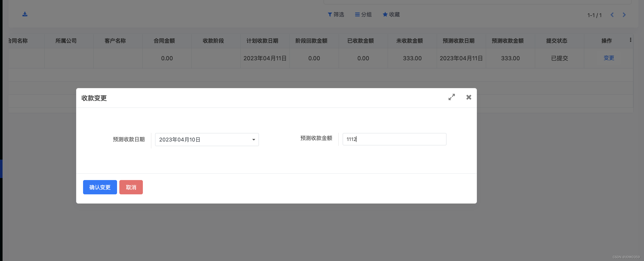This screenshot has height=261, width=644.
Task: Click the pagination indicator 1-1 / 1
Action: pos(594,15)
